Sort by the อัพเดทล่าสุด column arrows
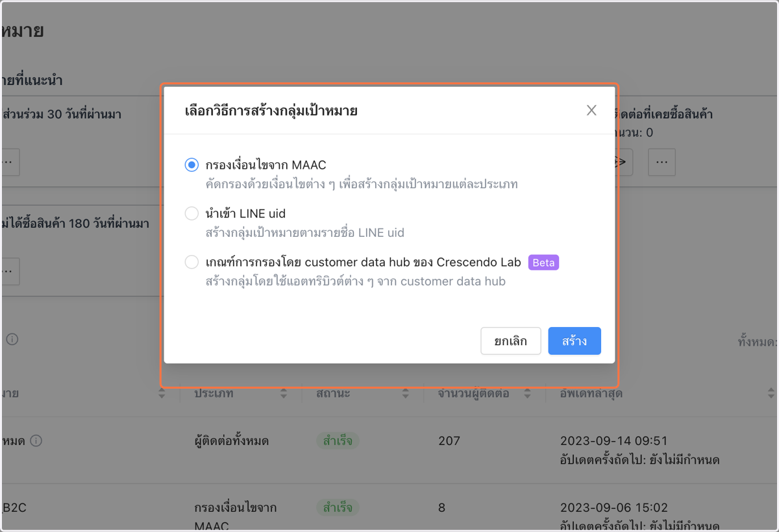 [771, 393]
